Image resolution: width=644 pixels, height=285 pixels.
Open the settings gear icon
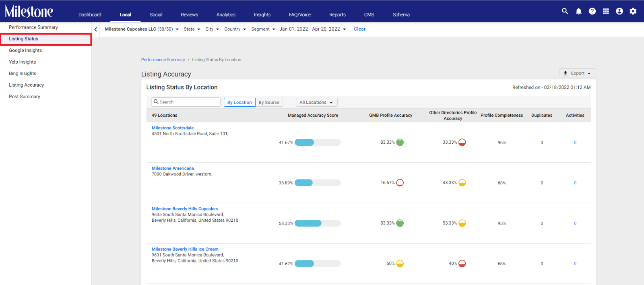633,11
